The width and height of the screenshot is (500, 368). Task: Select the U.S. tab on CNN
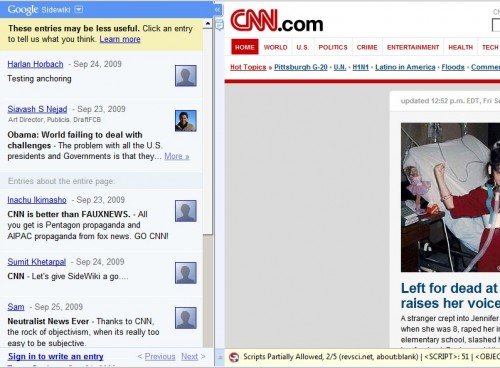coord(303,47)
